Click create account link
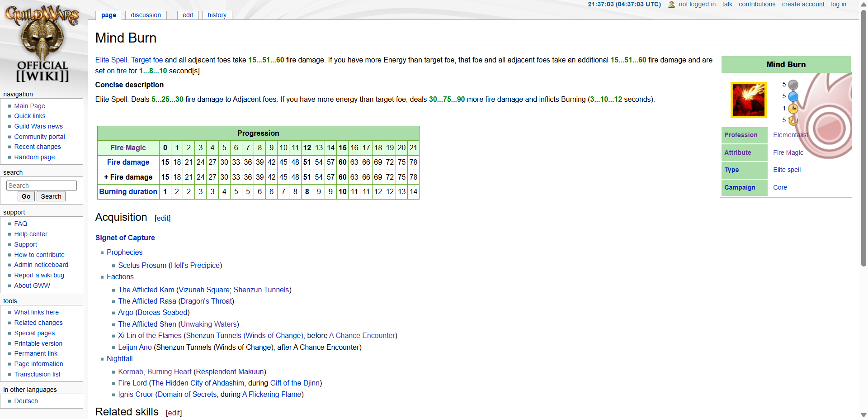The image size is (868, 419). pyautogui.click(x=803, y=4)
